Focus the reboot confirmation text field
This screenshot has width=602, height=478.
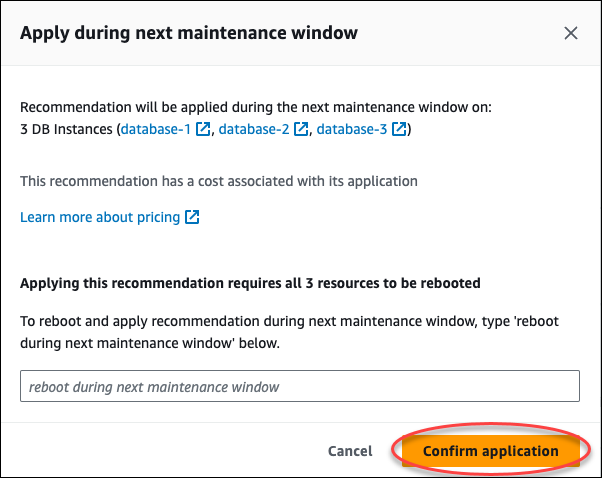[300, 386]
